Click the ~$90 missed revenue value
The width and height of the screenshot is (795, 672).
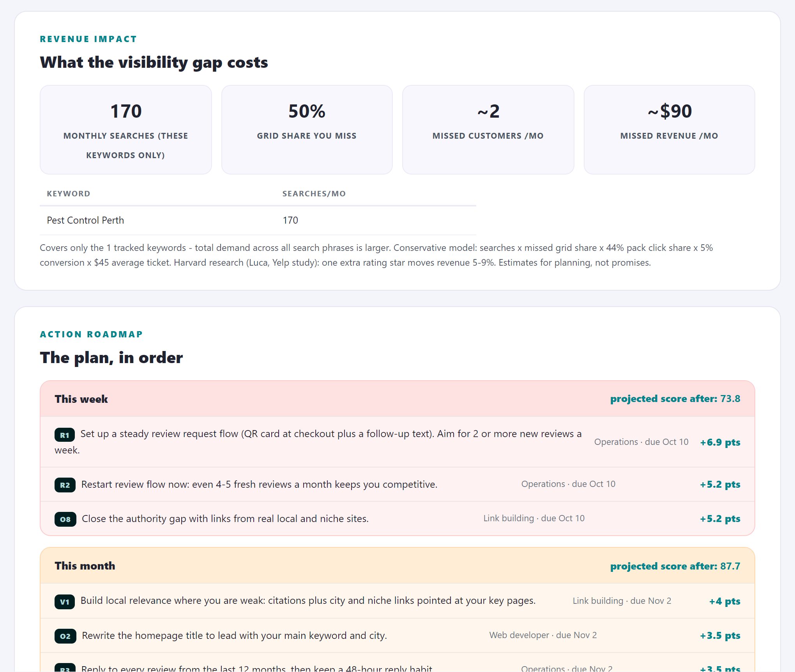click(x=669, y=111)
